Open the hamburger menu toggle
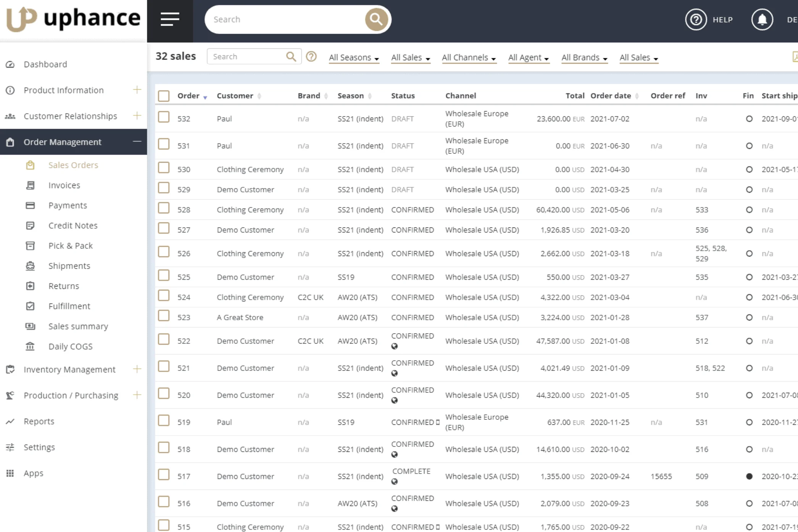Viewport: 798px width, 532px height. [170, 19]
